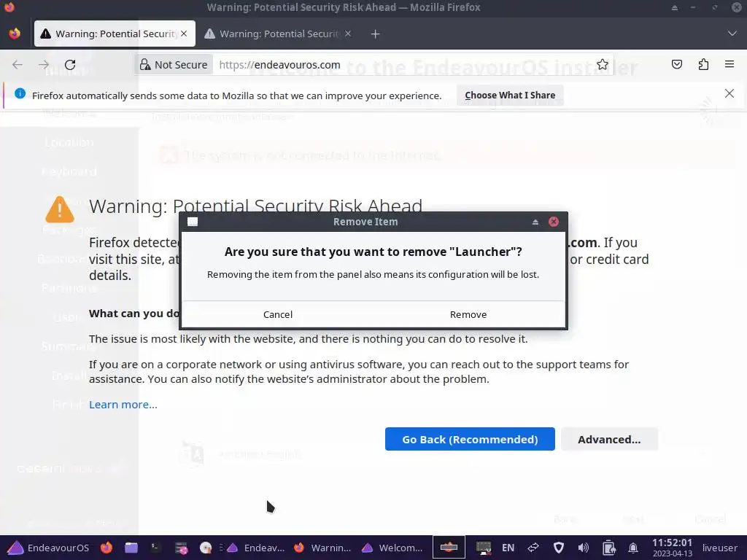Go back one page in Firefox

click(18, 65)
